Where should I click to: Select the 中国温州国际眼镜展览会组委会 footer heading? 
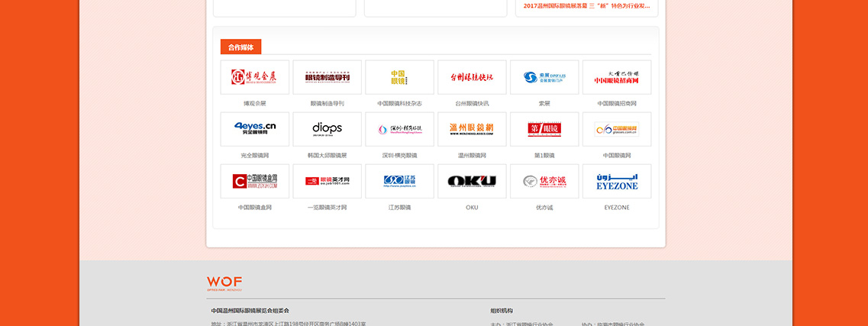(x=250, y=311)
